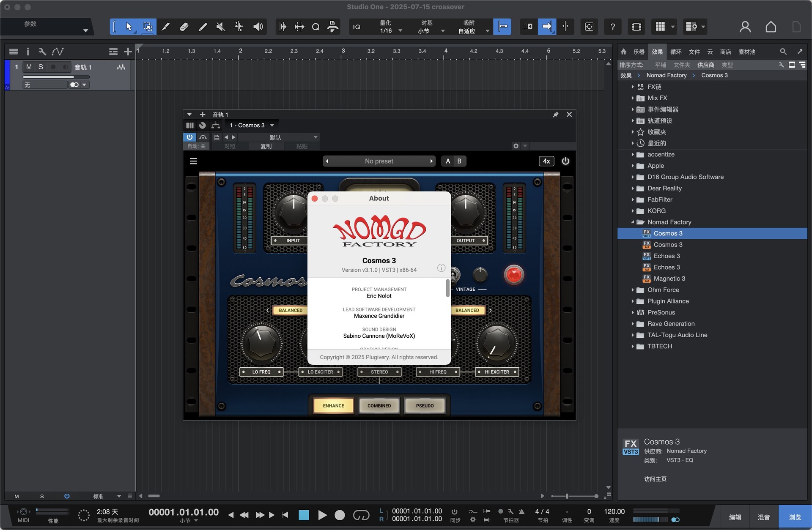
Task: Switch to preset slot A
Action: point(448,161)
